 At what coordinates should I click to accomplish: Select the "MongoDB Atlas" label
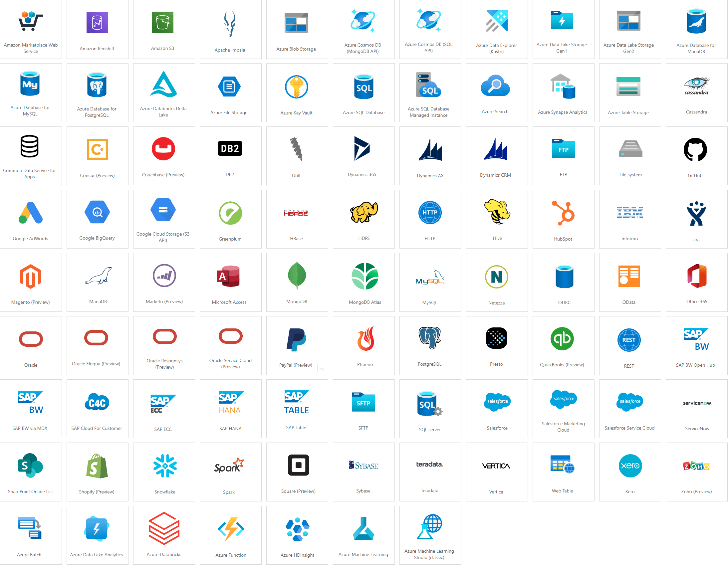(365, 302)
